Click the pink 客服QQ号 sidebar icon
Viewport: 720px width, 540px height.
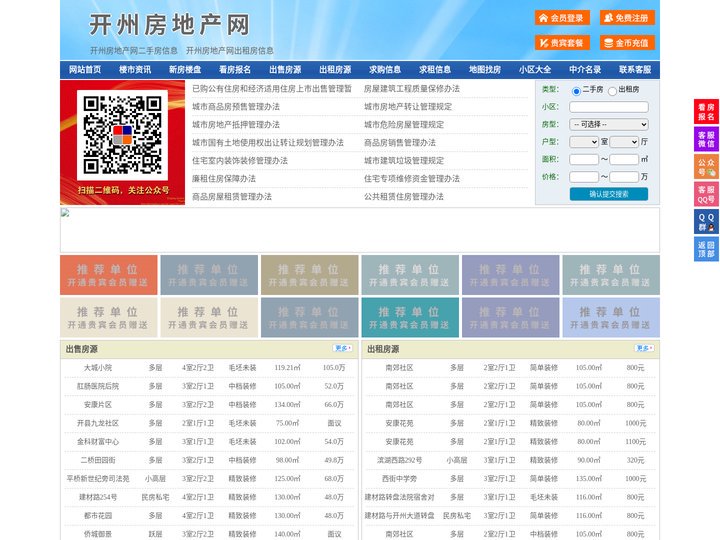pos(706,194)
